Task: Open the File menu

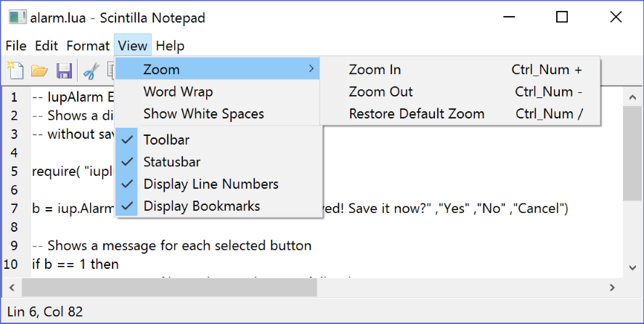Action: [x=16, y=46]
